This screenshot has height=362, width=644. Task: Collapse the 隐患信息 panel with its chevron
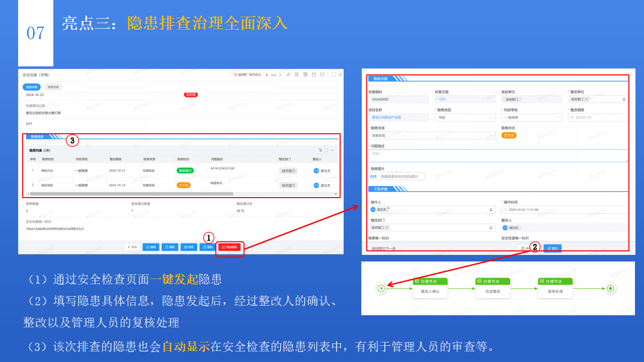tap(332, 150)
